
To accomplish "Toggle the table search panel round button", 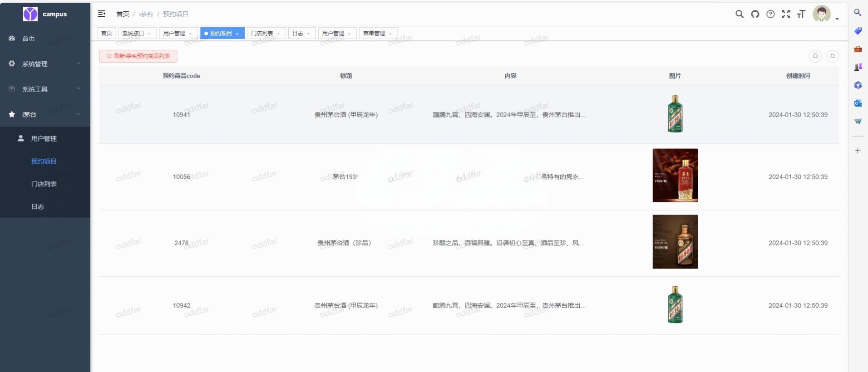I will [x=815, y=56].
